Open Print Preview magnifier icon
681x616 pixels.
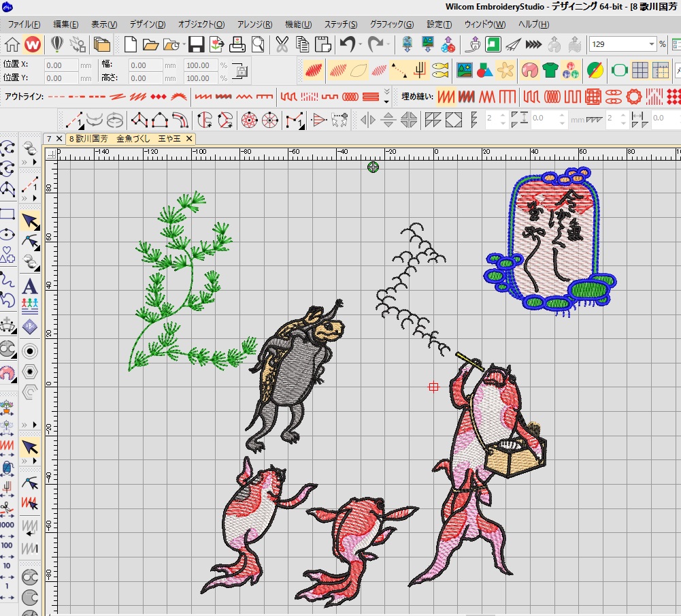(x=258, y=44)
